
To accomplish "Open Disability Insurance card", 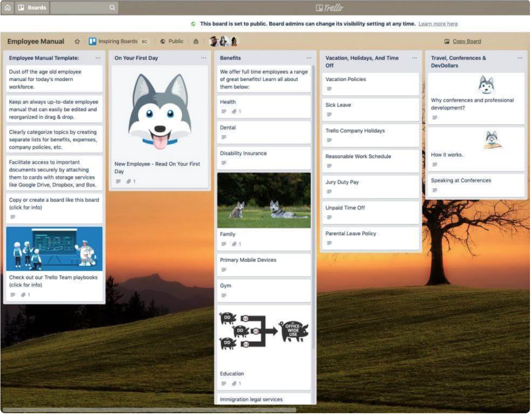I will point(264,158).
